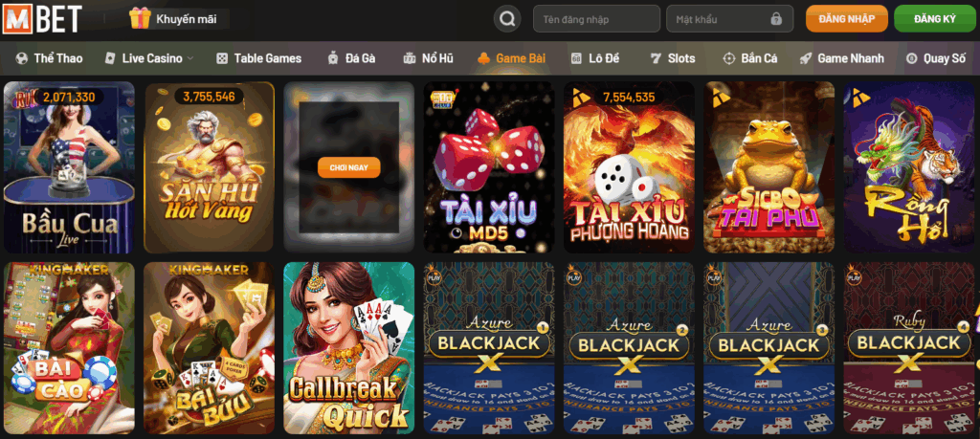Select the Nổ Hũ menu item

point(429,58)
